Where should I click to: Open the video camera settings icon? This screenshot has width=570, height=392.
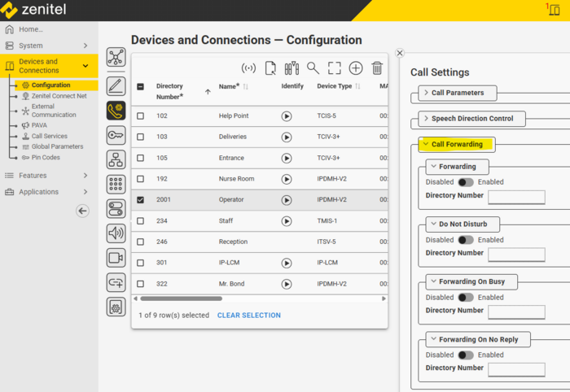(116, 258)
